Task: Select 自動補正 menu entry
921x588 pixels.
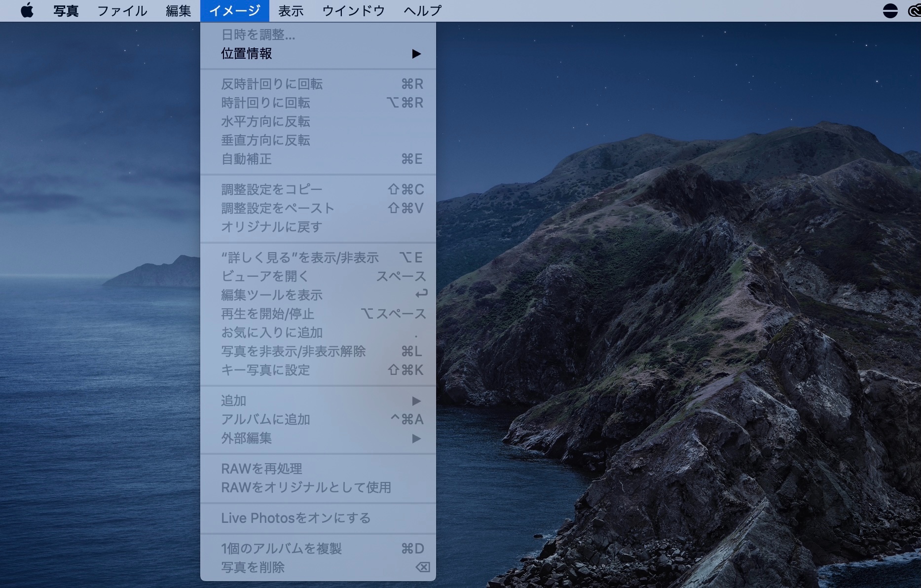Action: [246, 159]
